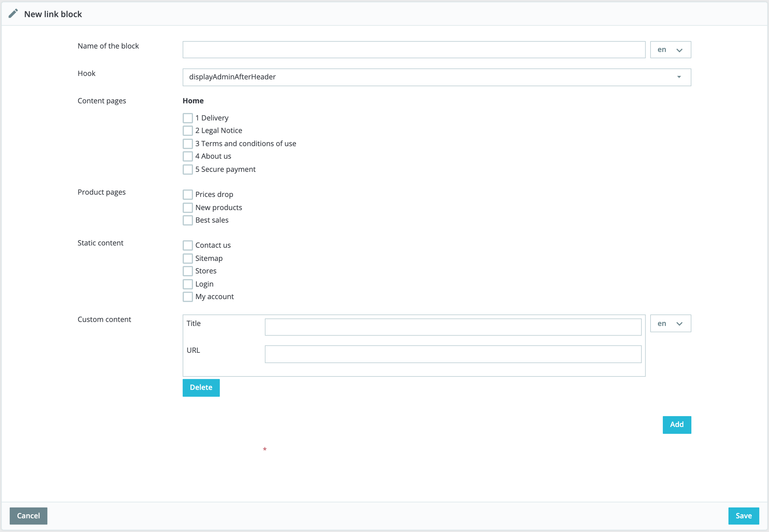
Task: Click the Name of the block field
Action: [x=414, y=50]
